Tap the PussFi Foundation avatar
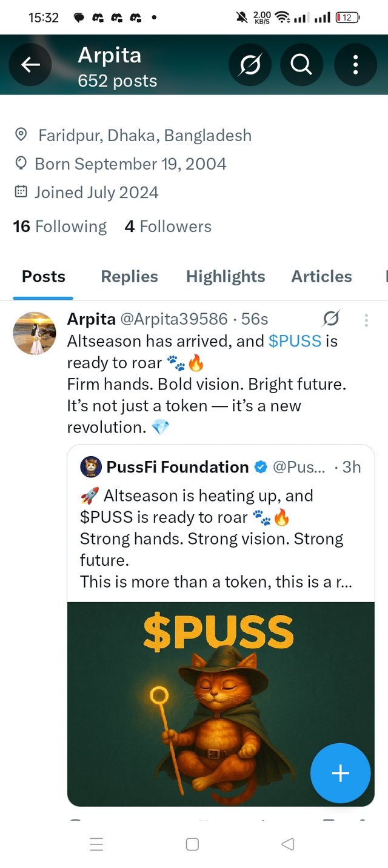Image resolution: width=388 pixels, height=868 pixels. (x=91, y=467)
